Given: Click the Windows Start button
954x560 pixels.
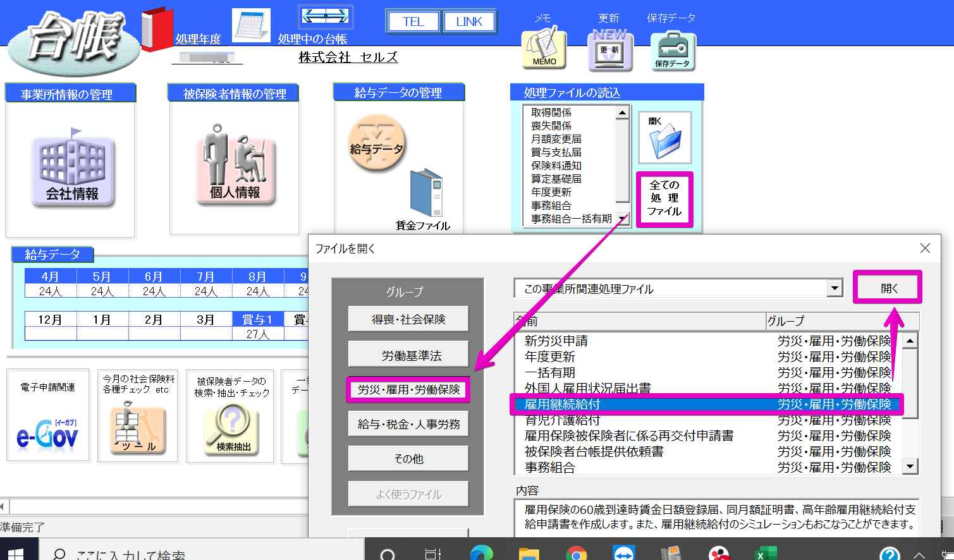Looking at the screenshot, I should pyautogui.click(x=15, y=554).
